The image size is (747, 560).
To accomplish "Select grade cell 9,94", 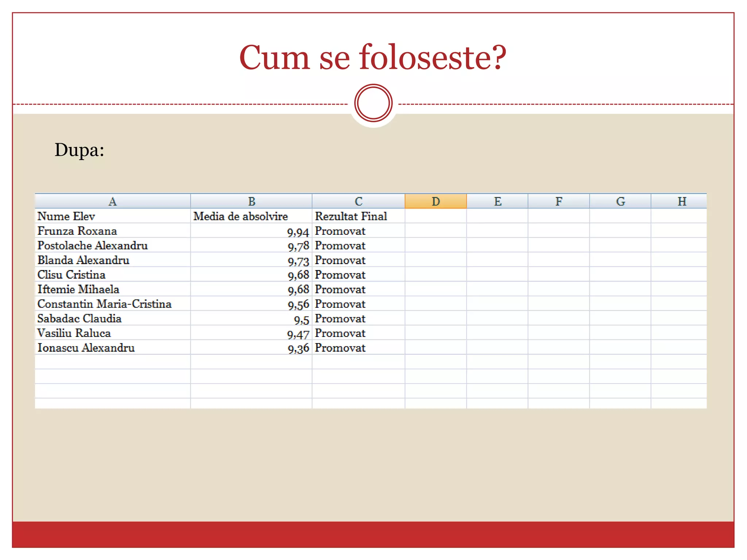I will pyautogui.click(x=298, y=231).
